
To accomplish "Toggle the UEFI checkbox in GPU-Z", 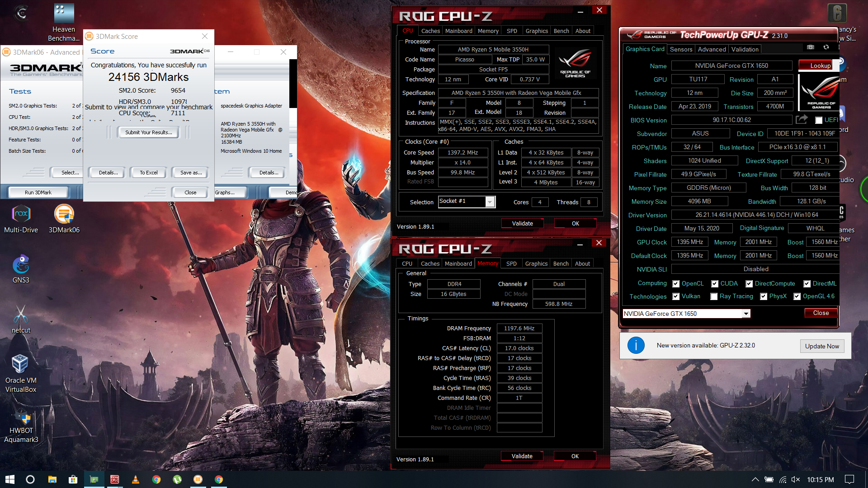I will [819, 120].
